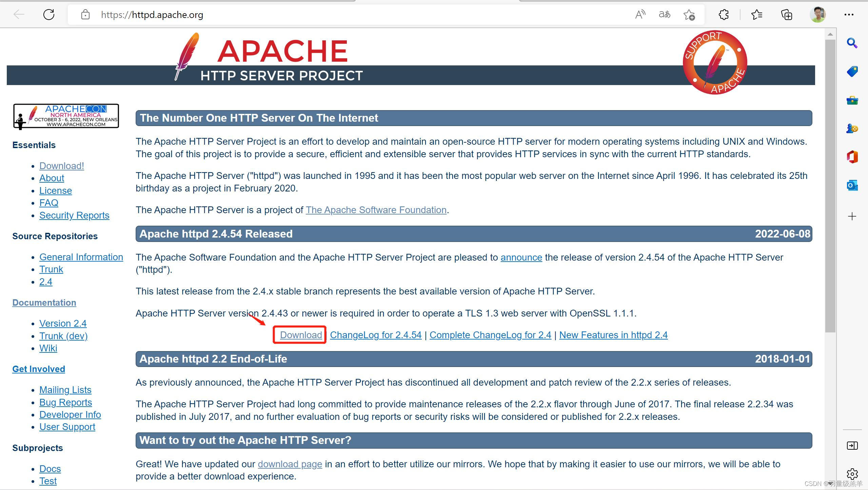The width and height of the screenshot is (868, 490).
Task: Add page to favorites star icon
Action: pyautogui.click(x=689, y=15)
